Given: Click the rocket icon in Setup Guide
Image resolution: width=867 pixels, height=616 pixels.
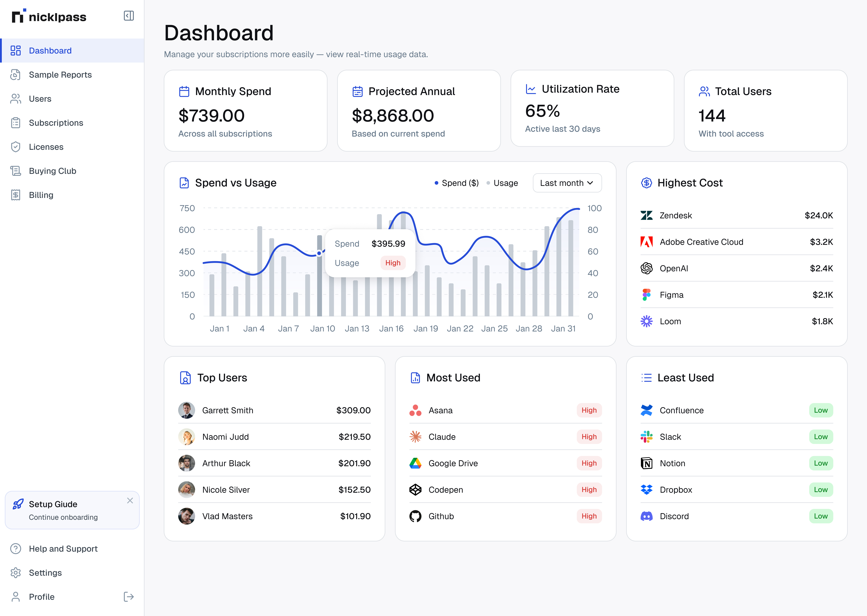Looking at the screenshot, I should pos(18,504).
